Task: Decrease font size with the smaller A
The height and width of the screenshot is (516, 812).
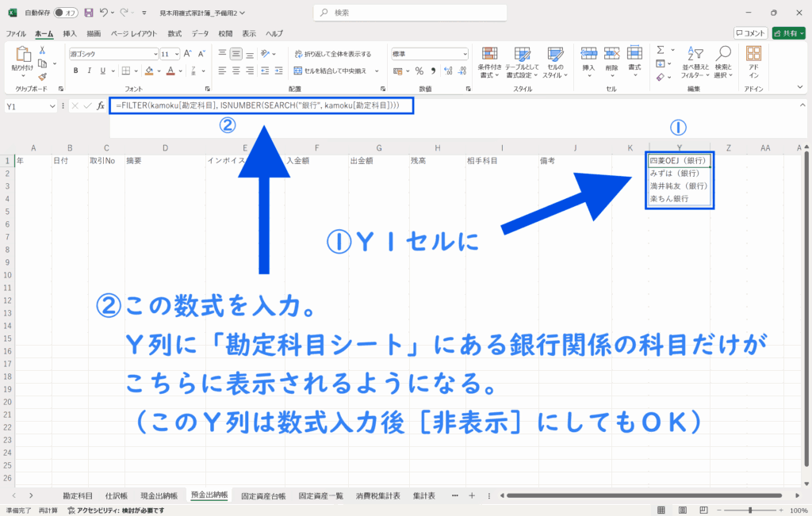Action: pos(201,54)
